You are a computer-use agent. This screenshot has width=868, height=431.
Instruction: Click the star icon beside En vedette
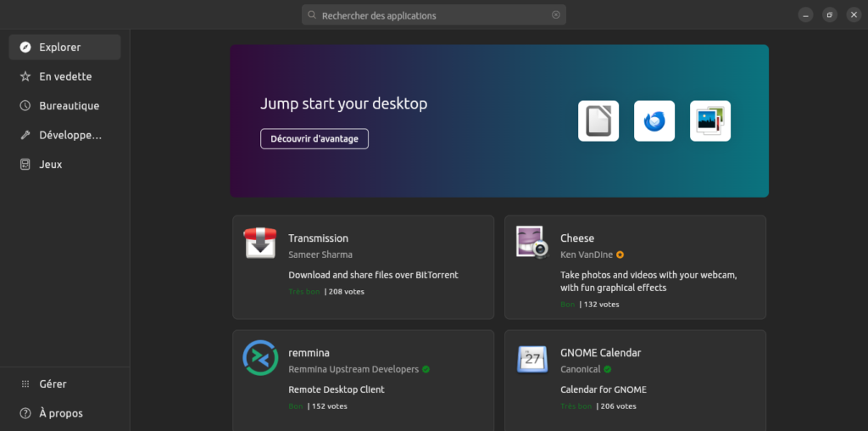coord(25,76)
